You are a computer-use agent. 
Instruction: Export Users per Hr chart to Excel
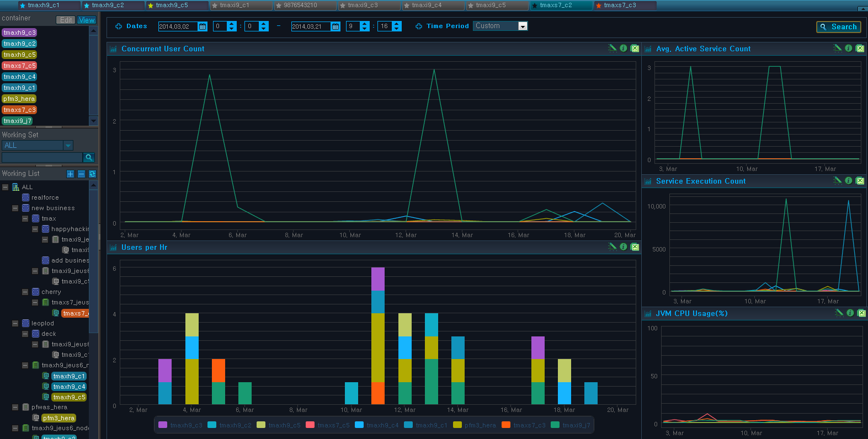pyautogui.click(x=635, y=247)
